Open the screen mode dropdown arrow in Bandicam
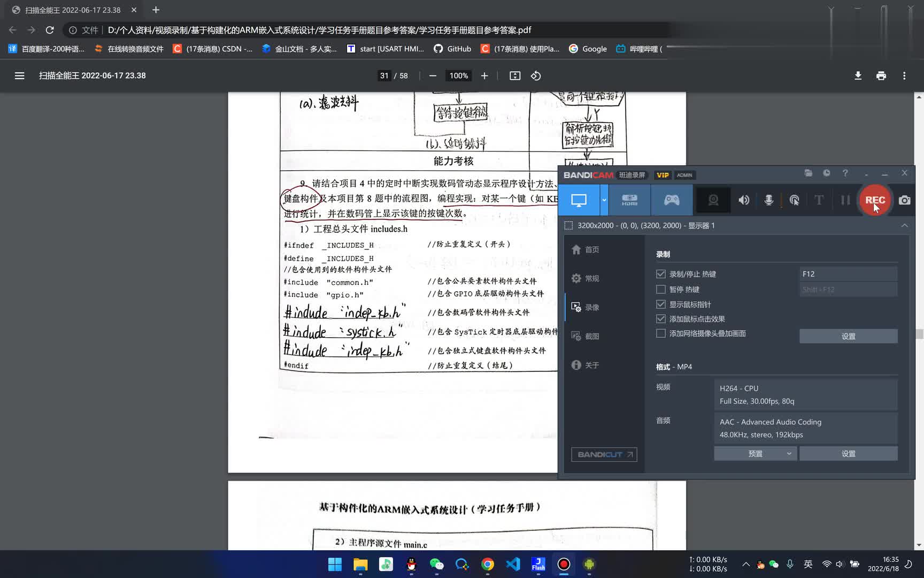 tap(604, 200)
